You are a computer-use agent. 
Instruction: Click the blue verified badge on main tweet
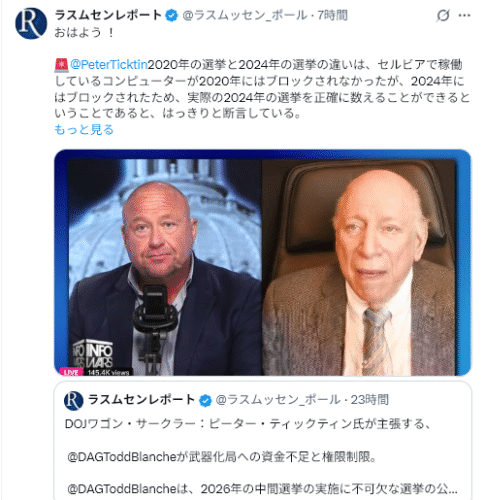[x=172, y=16]
